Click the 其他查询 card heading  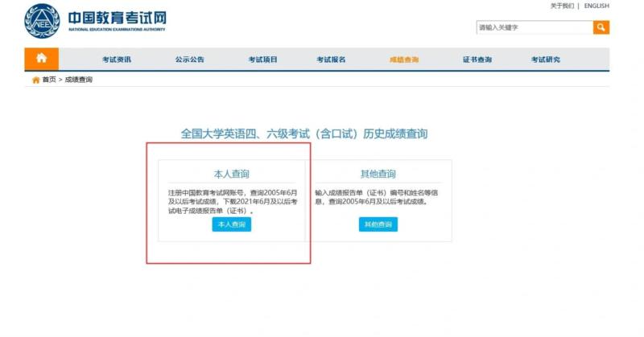click(378, 174)
